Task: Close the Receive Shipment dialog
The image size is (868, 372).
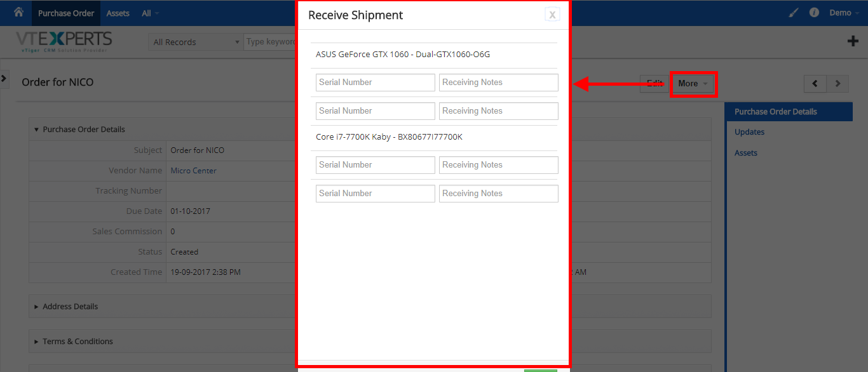Action: (x=552, y=15)
